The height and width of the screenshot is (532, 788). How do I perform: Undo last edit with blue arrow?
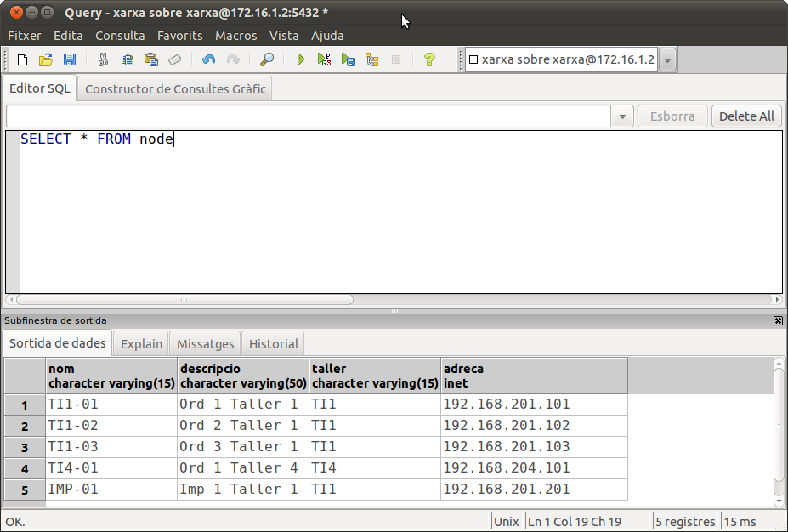[208, 59]
